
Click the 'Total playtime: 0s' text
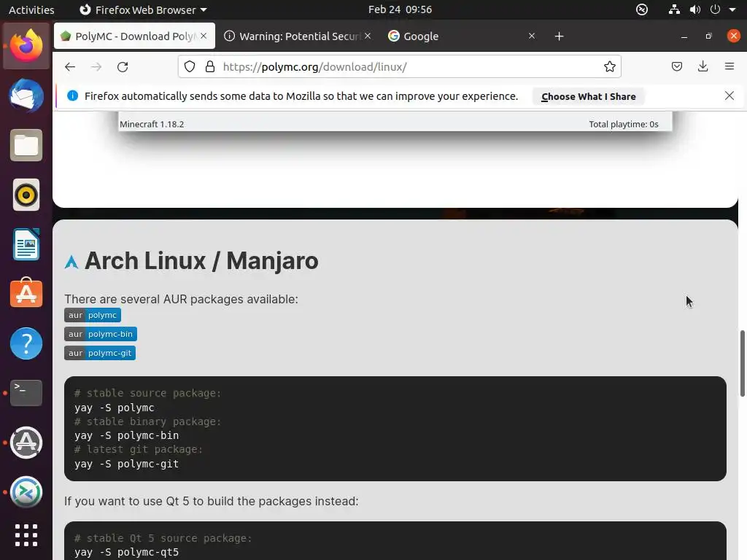click(x=624, y=124)
